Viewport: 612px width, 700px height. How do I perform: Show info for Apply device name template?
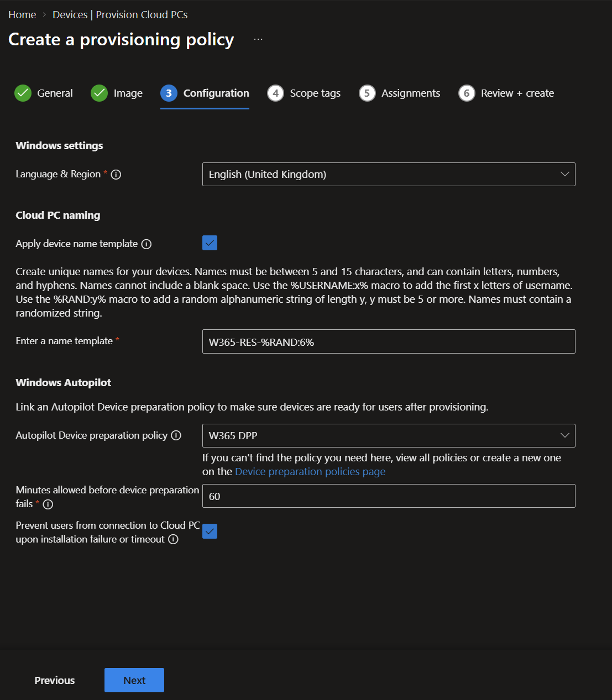coord(147,244)
